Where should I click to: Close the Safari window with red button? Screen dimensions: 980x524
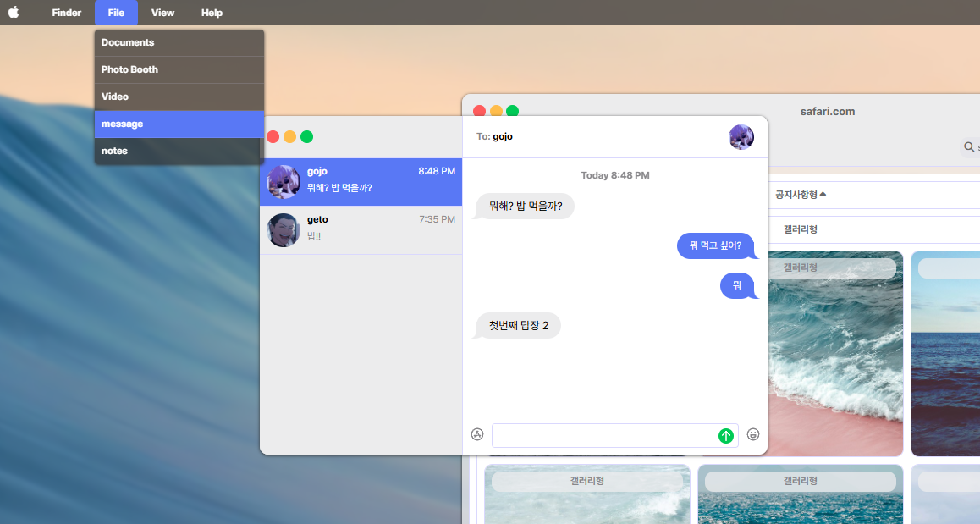[x=479, y=111]
